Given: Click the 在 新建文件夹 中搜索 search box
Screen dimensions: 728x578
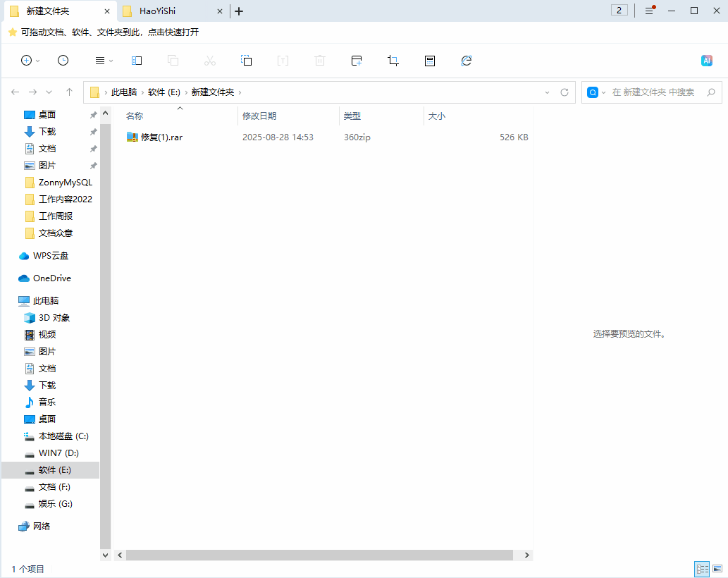Looking at the screenshot, I should (653, 92).
